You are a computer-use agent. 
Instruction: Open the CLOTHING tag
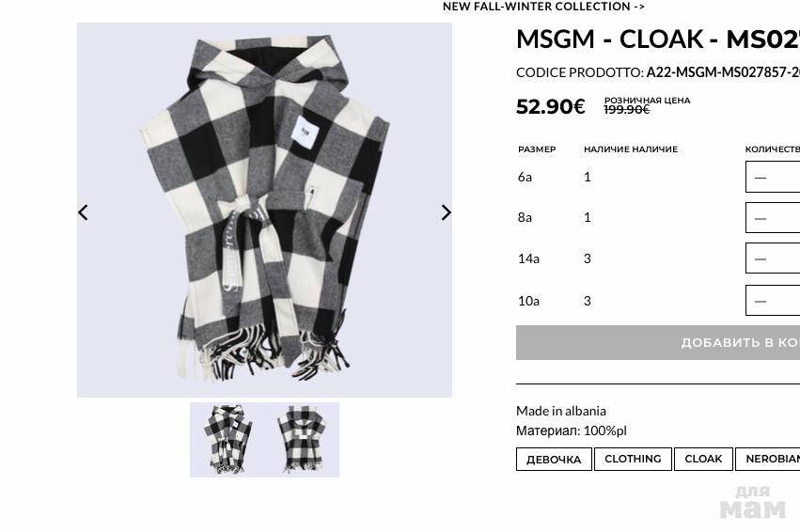click(633, 459)
